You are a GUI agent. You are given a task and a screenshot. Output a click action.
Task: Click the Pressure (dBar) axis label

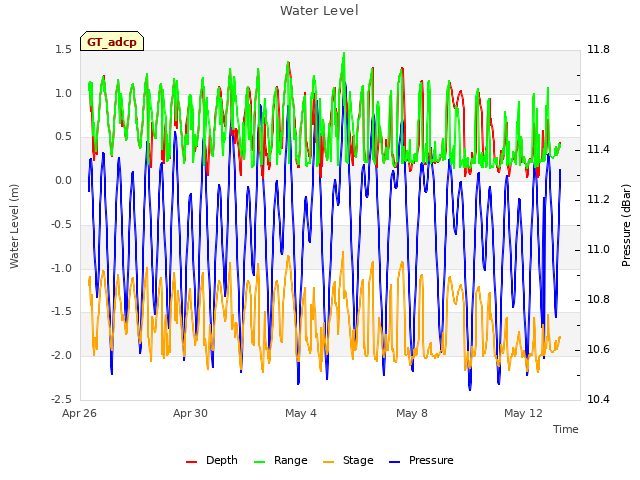[626, 225]
